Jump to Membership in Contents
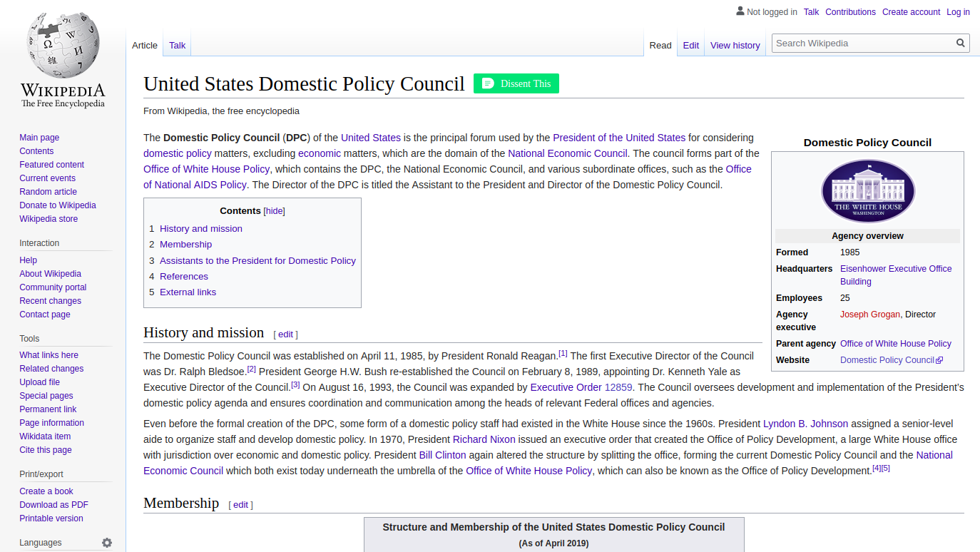Viewport: 980px width, 552px height. click(x=185, y=245)
